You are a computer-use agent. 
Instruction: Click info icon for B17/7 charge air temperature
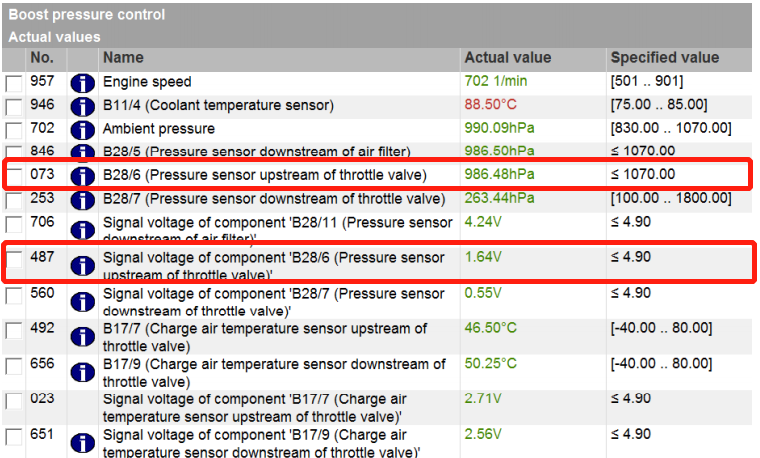[82, 337]
